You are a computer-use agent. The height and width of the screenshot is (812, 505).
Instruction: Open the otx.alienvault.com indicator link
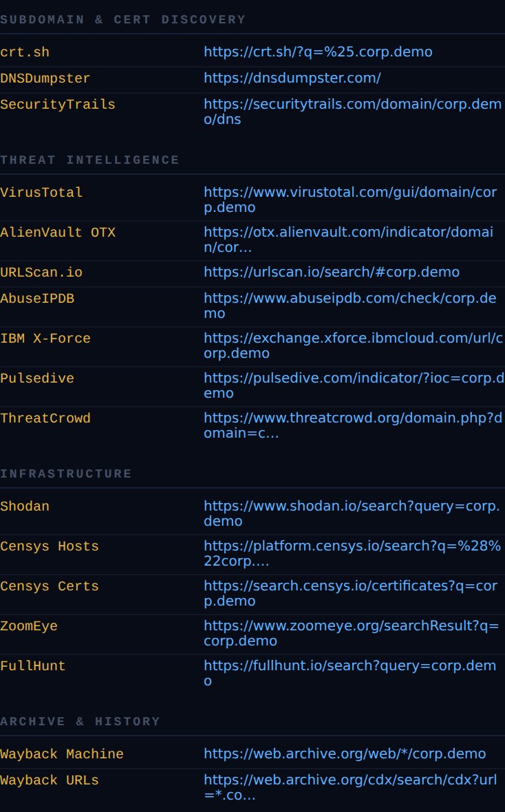pyautogui.click(x=348, y=239)
